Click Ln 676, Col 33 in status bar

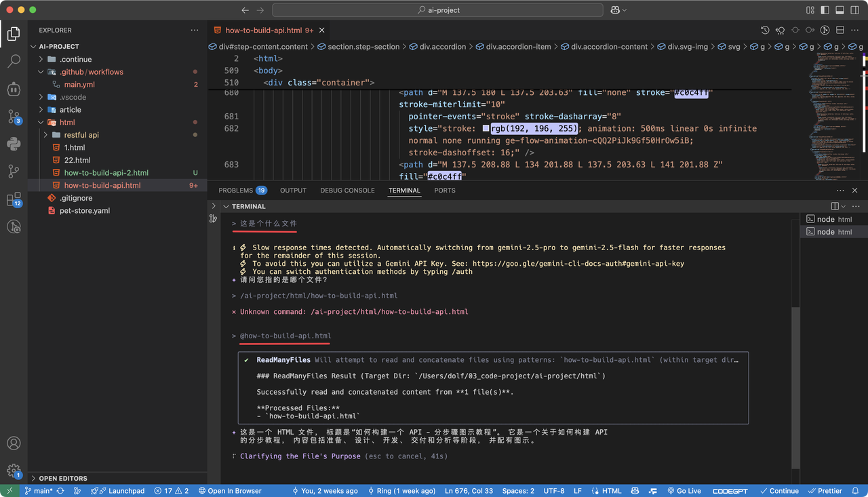pos(469,491)
